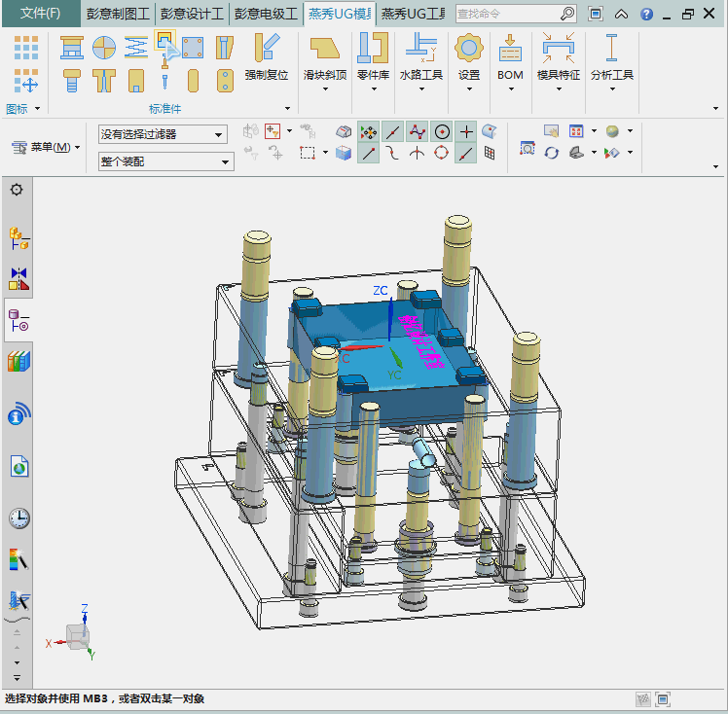Click the BOM button icon
The height and width of the screenshot is (714, 728).
coord(510,49)
